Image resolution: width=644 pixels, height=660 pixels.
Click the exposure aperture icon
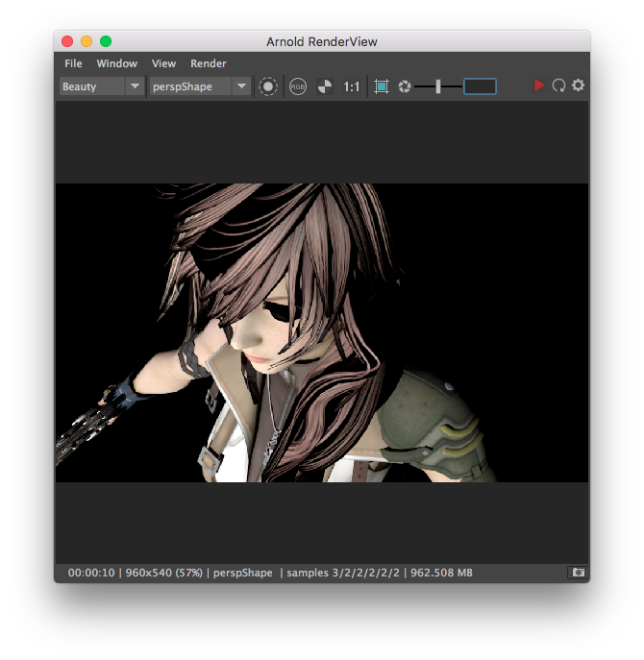pyautogui.click(x=405, y=86)
